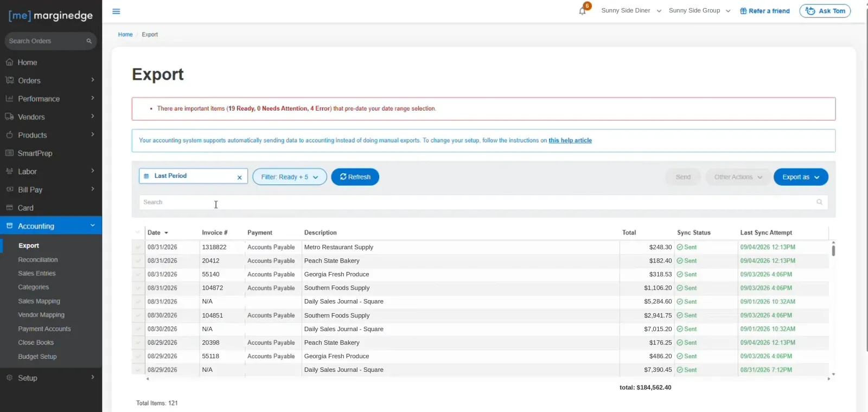Open the notifications bell
Image resolution: width=868 pixels, height=412 pixels.
coord(582,11)
